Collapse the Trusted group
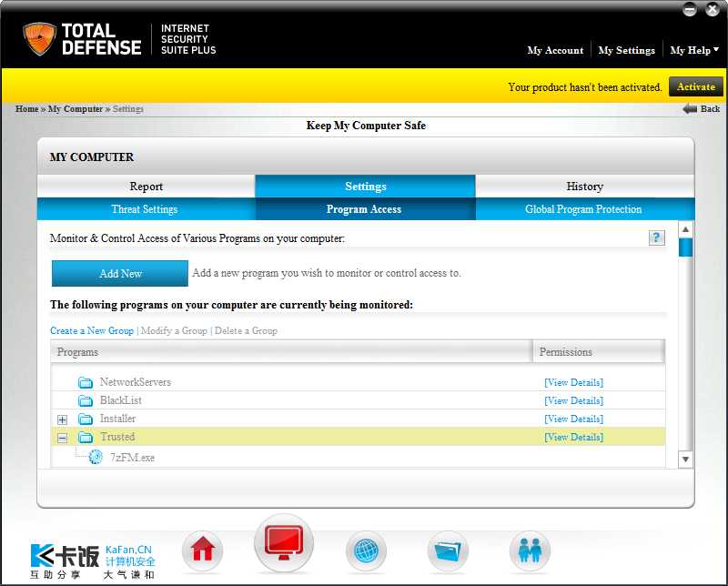Image resolution: width=728 pixels, height=586 pixels. 62,438
